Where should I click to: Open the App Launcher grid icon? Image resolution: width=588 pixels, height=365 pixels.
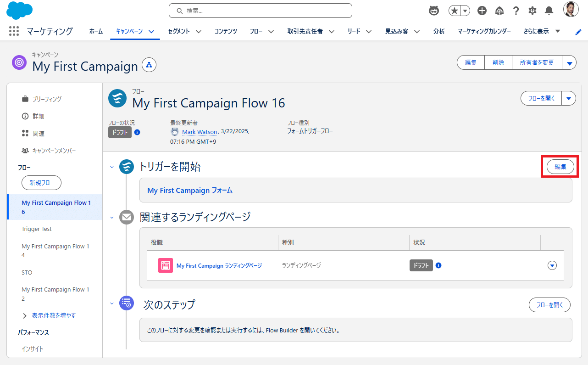pyautogui.click(x=14, y=31)
